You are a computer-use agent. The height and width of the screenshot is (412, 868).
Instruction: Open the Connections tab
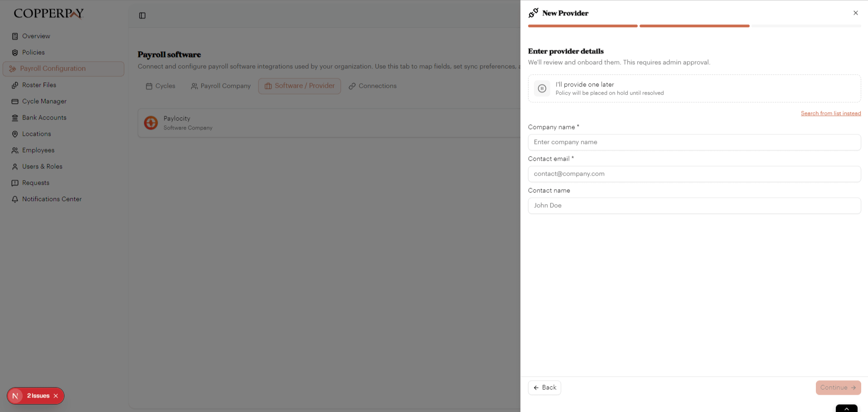[x=378, y=86]
